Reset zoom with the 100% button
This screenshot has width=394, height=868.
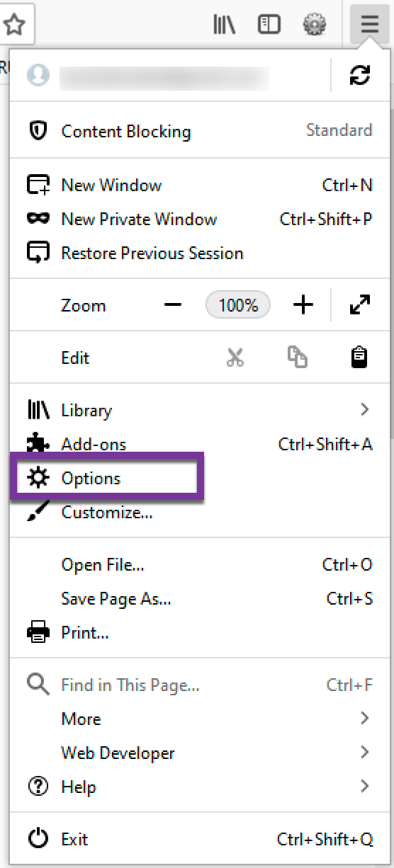(238, 305)
